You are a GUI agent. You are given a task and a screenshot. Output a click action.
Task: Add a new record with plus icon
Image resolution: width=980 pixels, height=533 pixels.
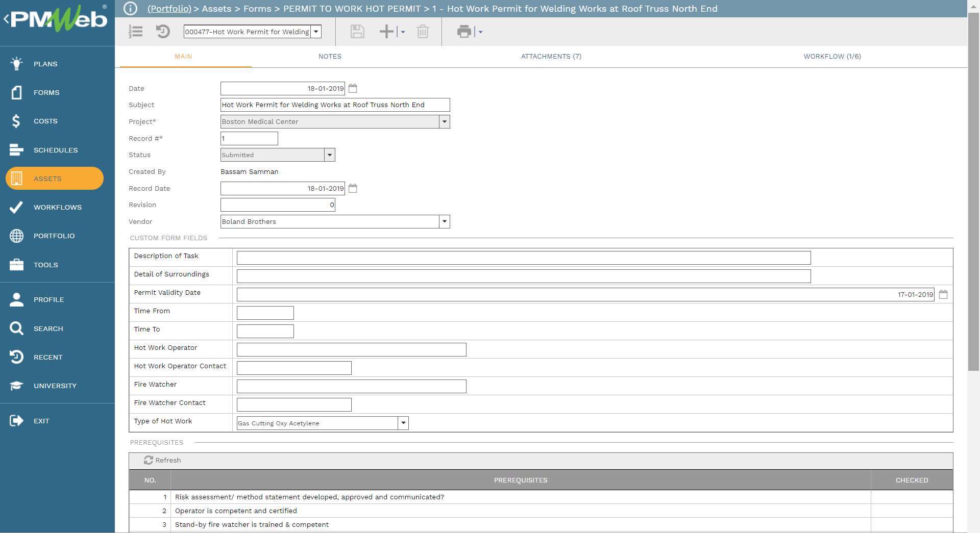[x=386, y=32]
